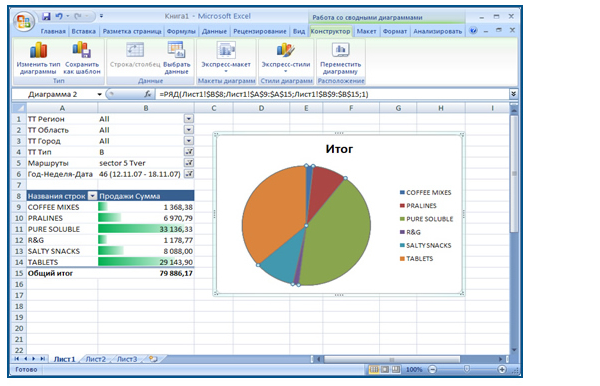Select PURE SOLUBLE legend entry
The width and height of the screenshot is (600, 386).
[x=426, y=219]
